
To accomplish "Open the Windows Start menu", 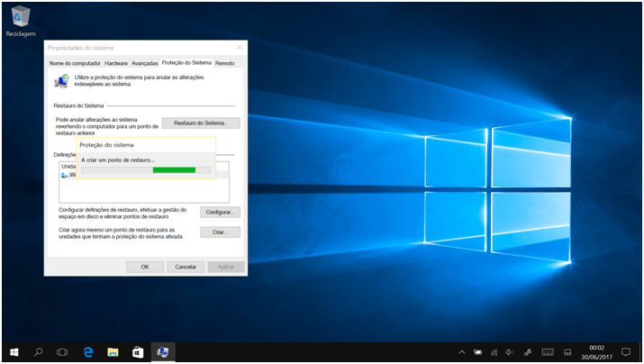I will click(14, 351).
